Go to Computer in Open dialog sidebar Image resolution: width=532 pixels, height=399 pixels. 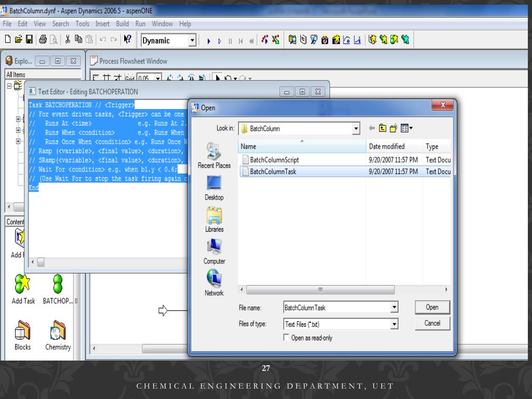point(214,252)
